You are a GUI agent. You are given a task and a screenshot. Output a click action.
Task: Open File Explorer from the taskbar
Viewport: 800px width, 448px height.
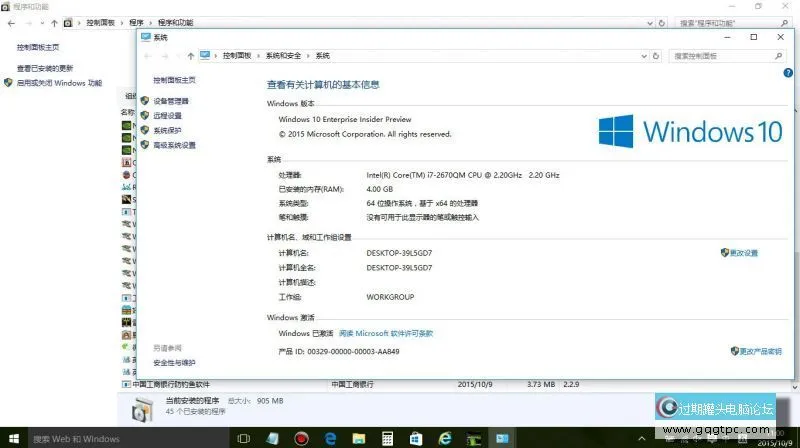tap(359, 438)
